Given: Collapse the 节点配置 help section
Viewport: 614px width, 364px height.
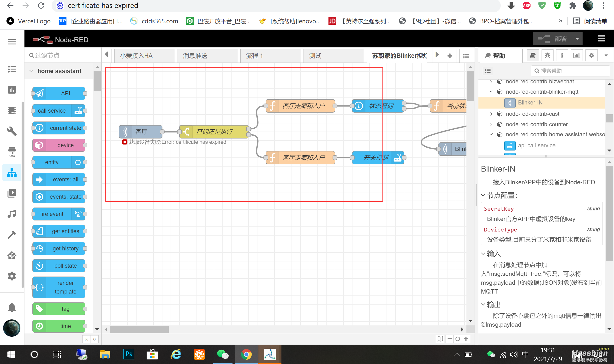Looking at the screenshot, I should [499, 196].
